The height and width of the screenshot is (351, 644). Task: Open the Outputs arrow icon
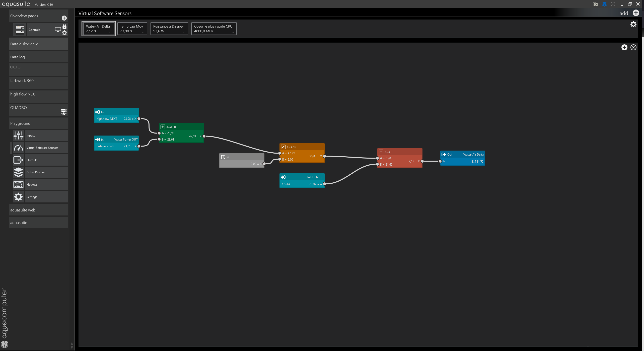click(18, 160)
